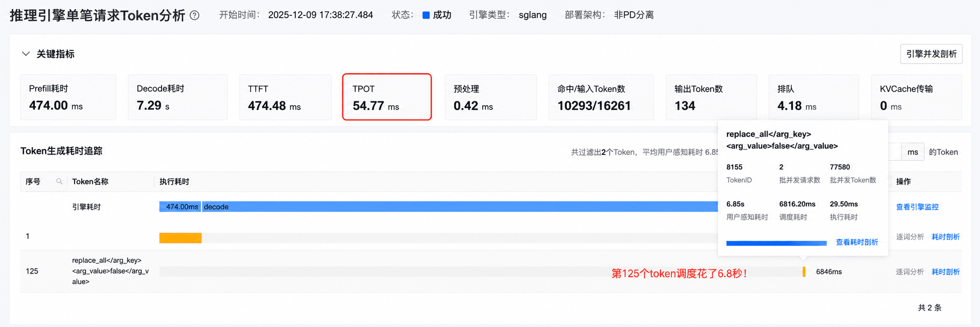Click the replace_all token name in row 125
The width and height of the screenshot is (980, 327).
[x=110, y=271]
